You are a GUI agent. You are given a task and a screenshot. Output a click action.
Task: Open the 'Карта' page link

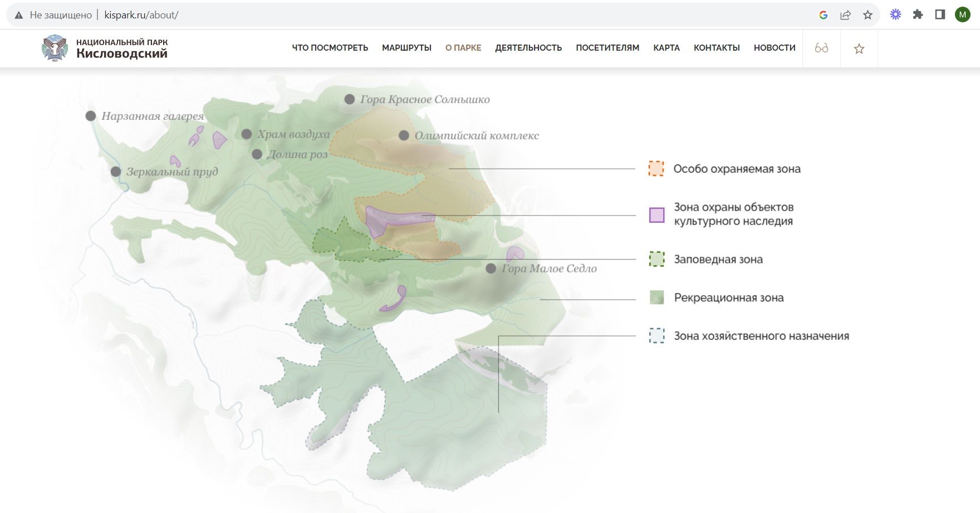point(667,48)
